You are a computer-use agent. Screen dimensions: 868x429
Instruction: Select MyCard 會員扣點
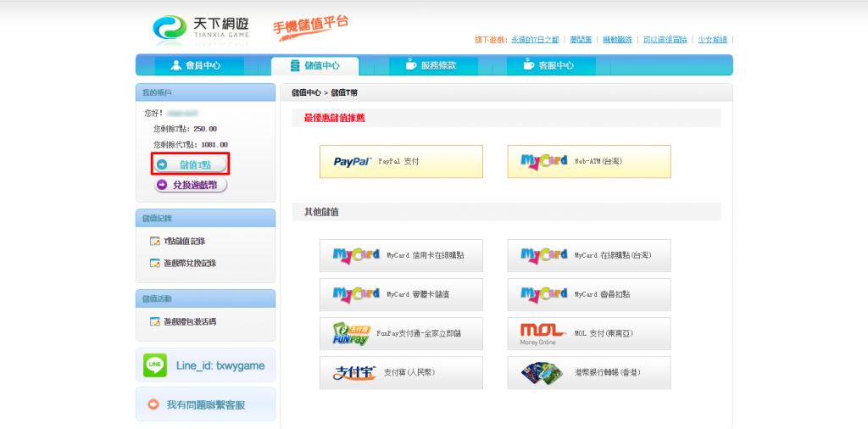tap(589, 294)
